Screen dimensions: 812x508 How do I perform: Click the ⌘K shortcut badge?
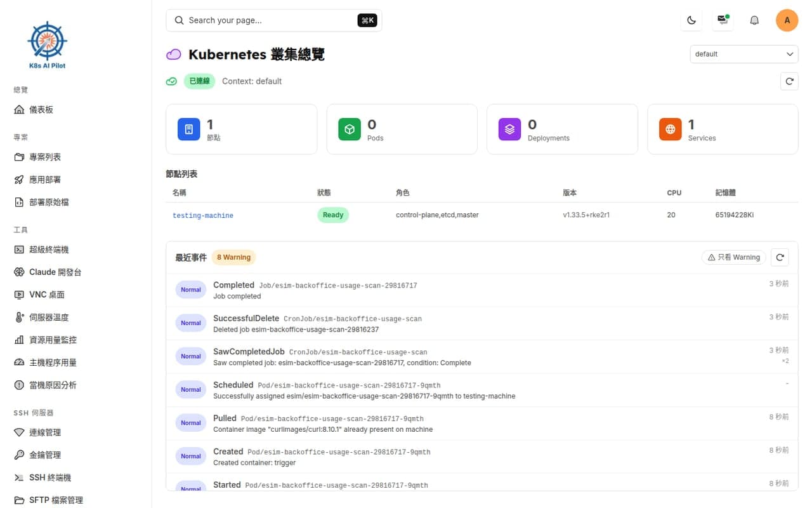click(x=367, y=20)
